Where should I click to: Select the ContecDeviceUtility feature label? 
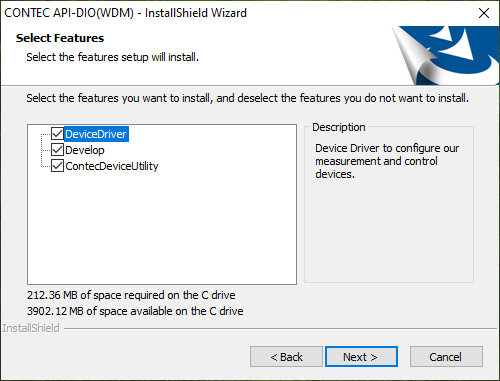[112, 166]
